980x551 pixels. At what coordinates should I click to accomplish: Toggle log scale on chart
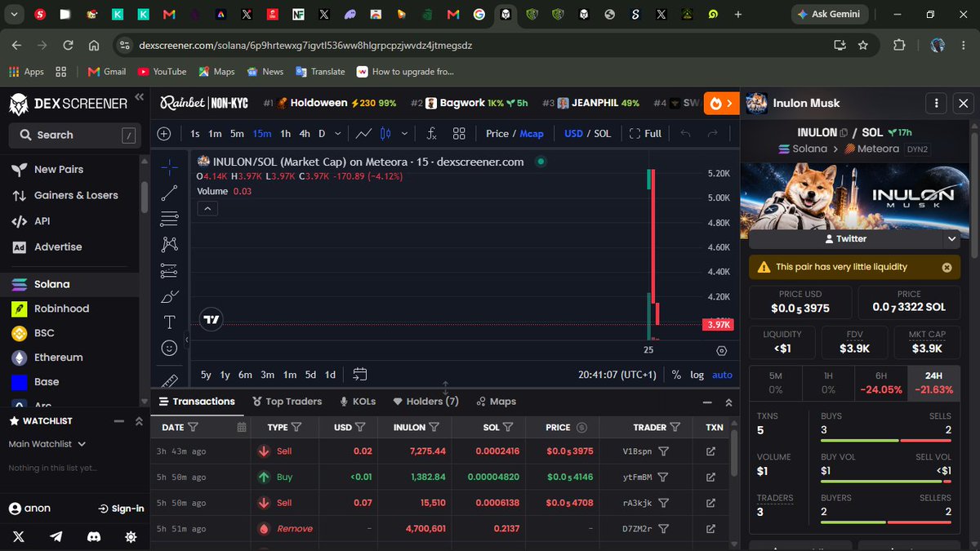point(697,375)
